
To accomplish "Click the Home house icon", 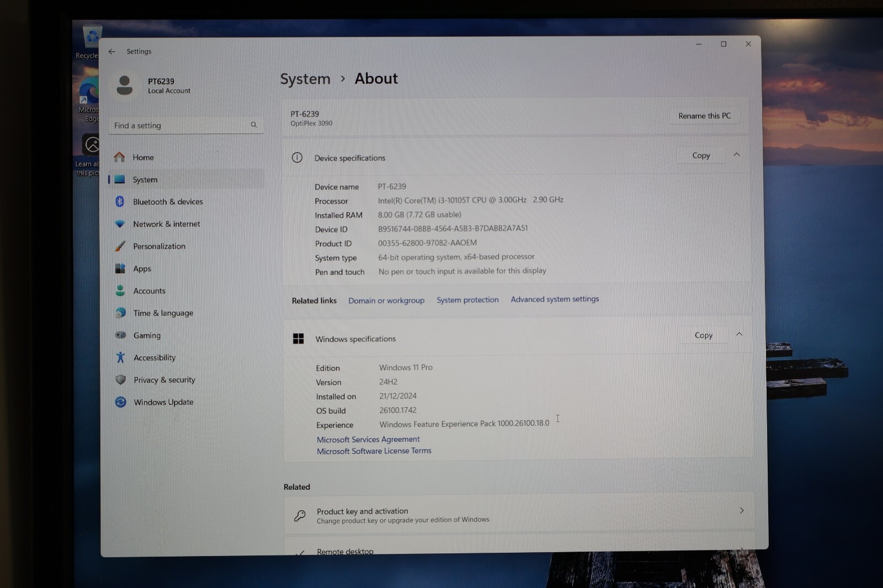I will [119, 157].
